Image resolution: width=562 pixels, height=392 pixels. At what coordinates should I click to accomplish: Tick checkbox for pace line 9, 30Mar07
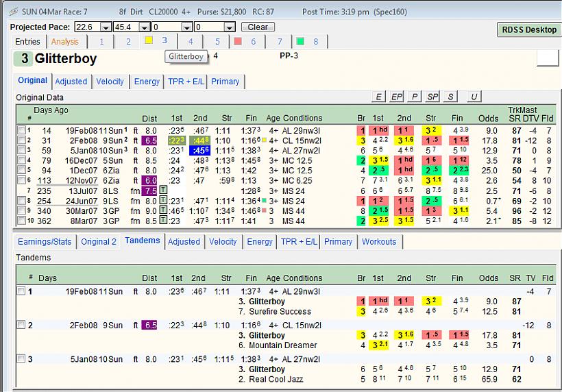pyautogui.click(x=21, y=210)
